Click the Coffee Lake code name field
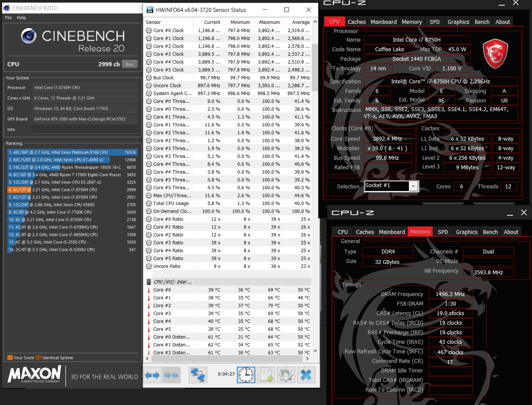This screenshot has height=405, width=532. pos(389,49)
